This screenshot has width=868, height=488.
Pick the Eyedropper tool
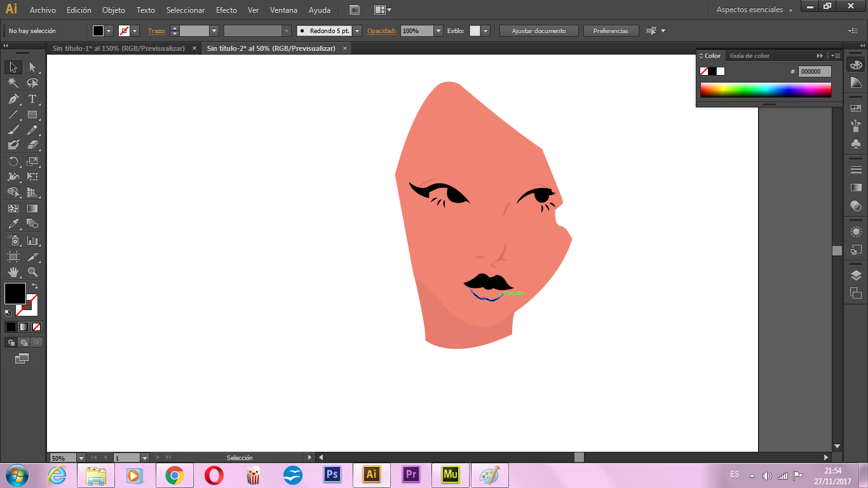click(x=13, y=224)
